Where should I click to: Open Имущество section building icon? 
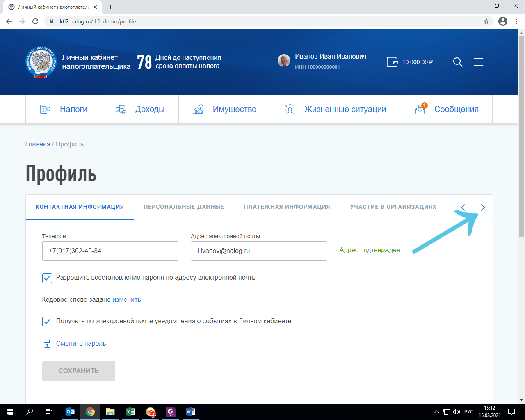(x=198, y=109)
